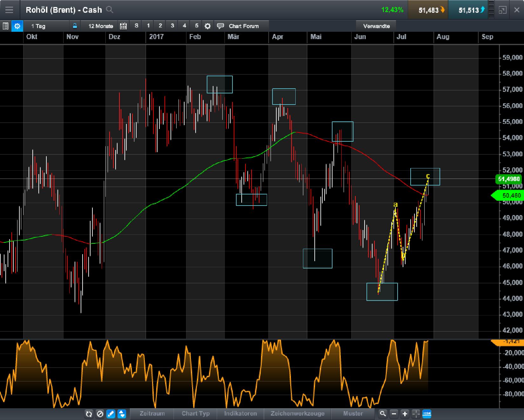Click the Verwandte button

click(x=376, y=26)
